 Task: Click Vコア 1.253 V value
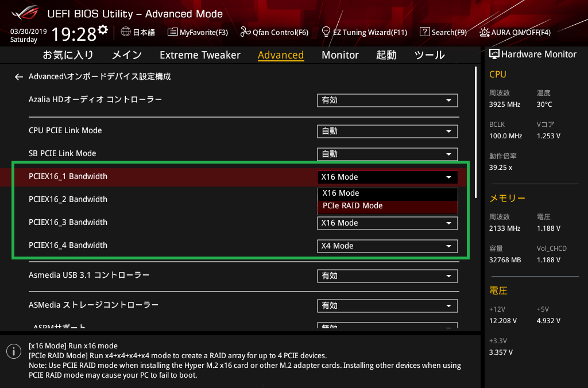[548, 136]
